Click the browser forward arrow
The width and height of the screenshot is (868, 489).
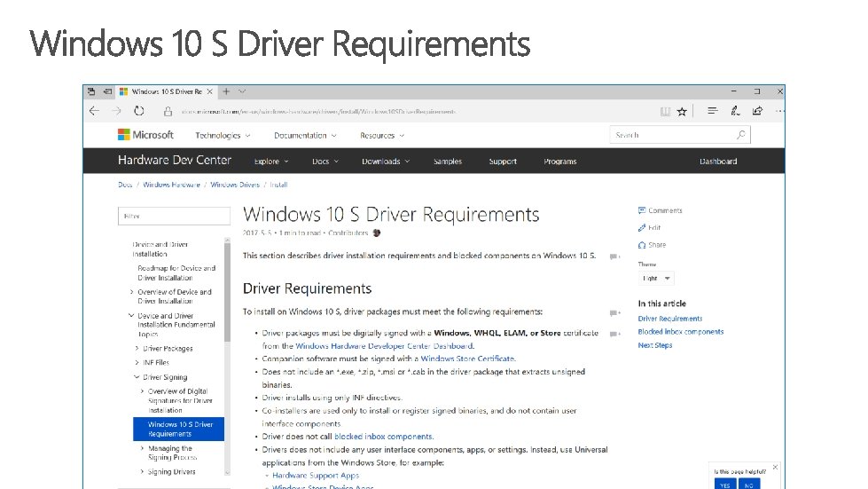[116, 111]
